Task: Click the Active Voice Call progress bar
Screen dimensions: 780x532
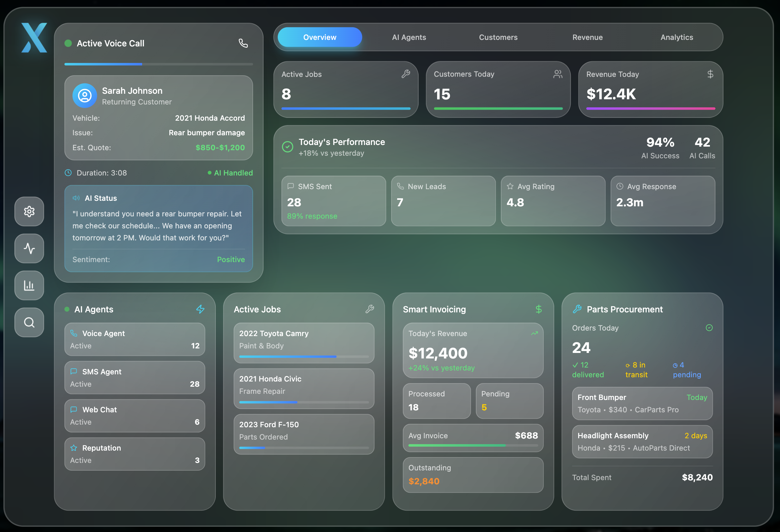Action: [x=158, y=64]
